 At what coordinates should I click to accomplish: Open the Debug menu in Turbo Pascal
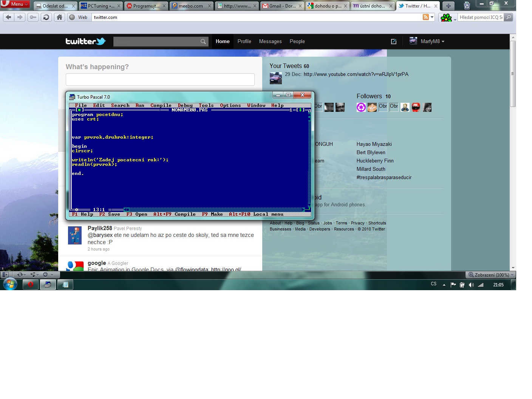185,105
